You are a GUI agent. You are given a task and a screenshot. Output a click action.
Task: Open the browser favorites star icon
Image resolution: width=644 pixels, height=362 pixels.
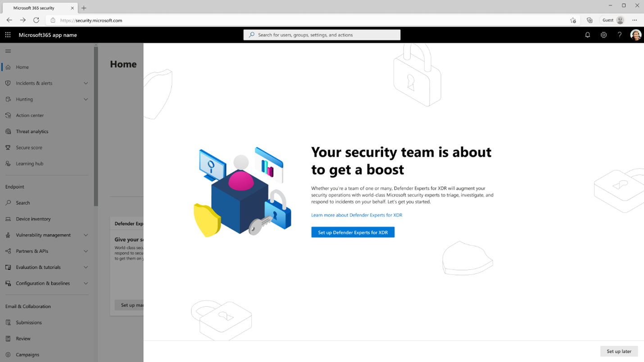tap(573, 20)
